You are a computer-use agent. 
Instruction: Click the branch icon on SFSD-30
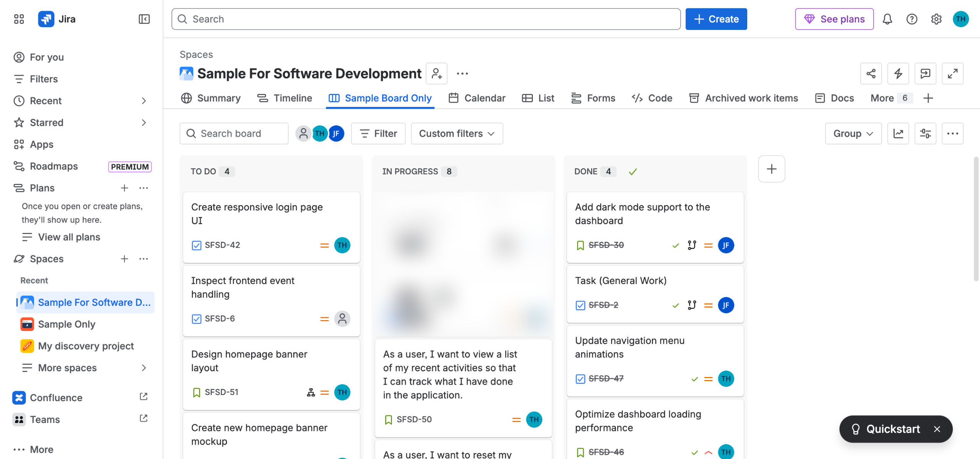coord(692,245)
